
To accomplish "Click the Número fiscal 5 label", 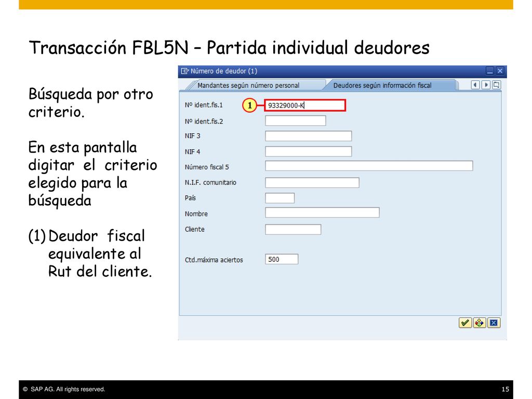I will click(207, 167).
